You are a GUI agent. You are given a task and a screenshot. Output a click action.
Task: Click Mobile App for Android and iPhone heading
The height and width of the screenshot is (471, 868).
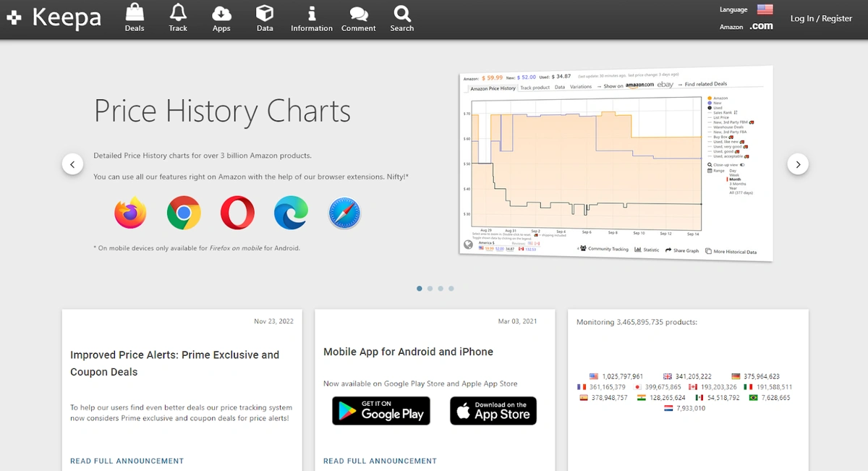[x=408, y=352]
